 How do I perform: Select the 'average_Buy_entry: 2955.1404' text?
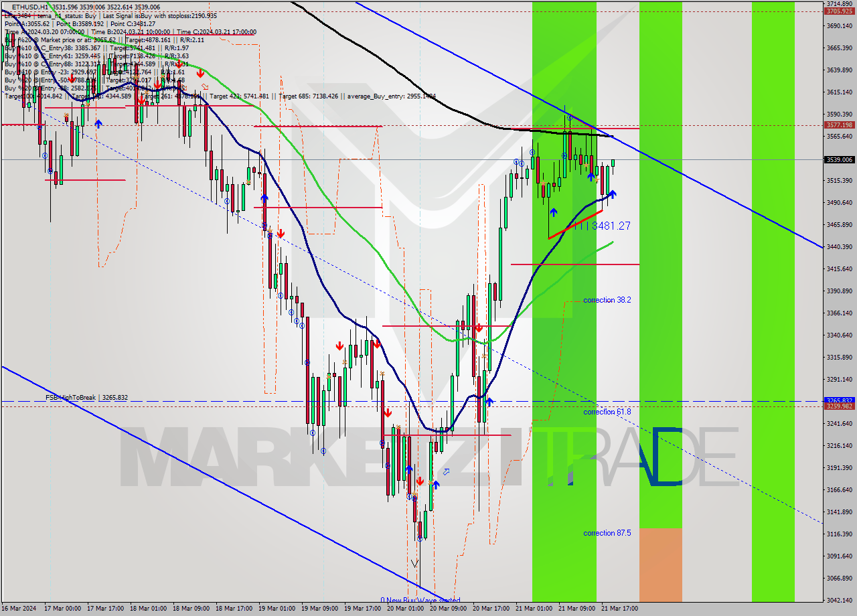point(391,96)
